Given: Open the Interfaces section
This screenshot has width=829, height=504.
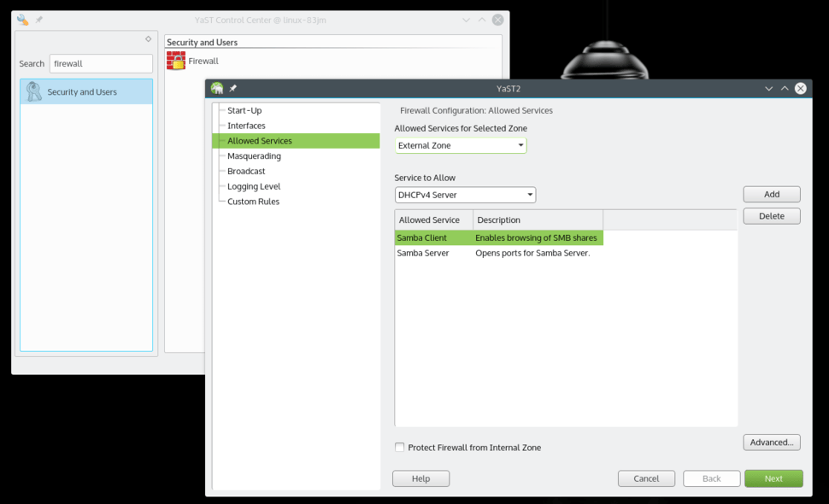Looking at the screenshot, I should coord(246,126).
